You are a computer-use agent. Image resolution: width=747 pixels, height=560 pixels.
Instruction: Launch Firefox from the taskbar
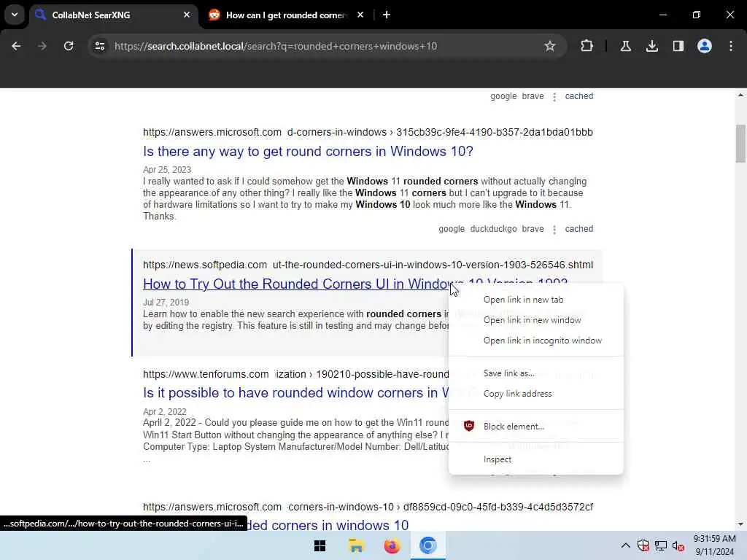392,545
